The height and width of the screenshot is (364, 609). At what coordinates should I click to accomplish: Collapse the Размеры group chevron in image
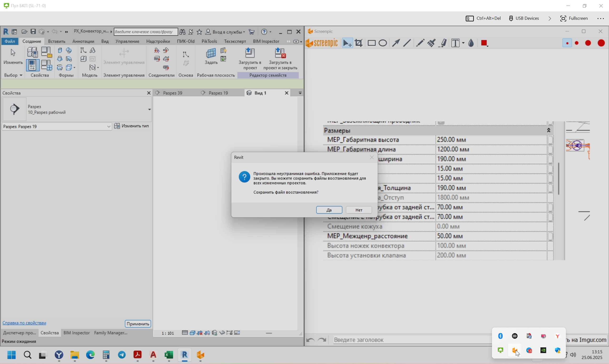[549, 130]
